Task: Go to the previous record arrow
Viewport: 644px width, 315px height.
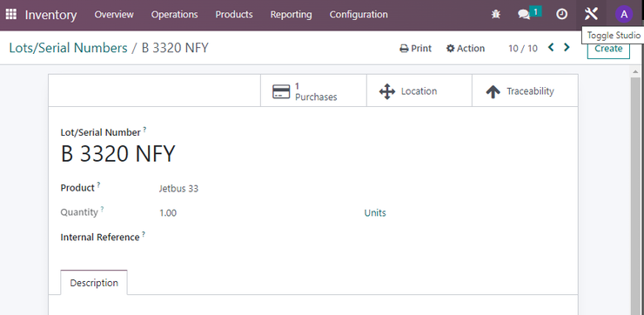Action: click(551, 48)
